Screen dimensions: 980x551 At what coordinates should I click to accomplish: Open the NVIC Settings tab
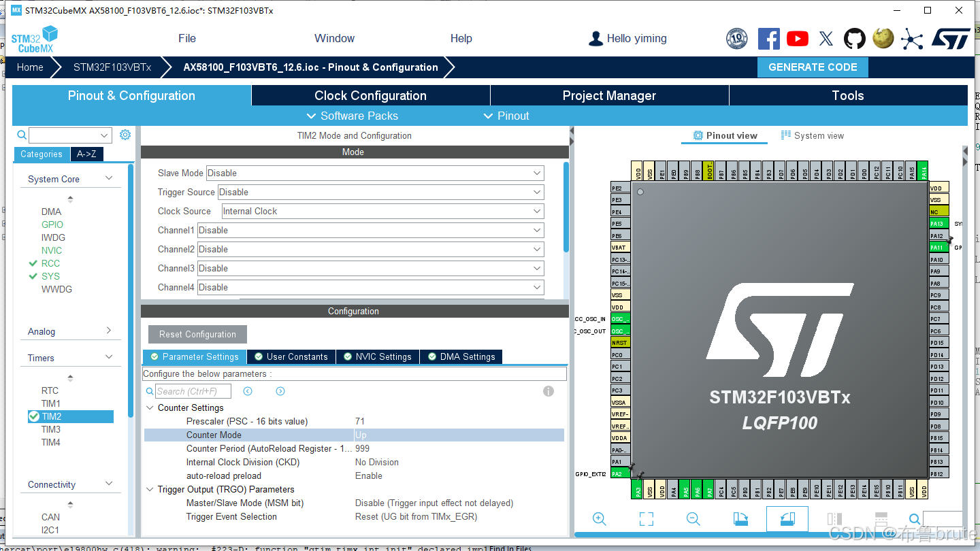pyautogui.click(x=378, y=356)
